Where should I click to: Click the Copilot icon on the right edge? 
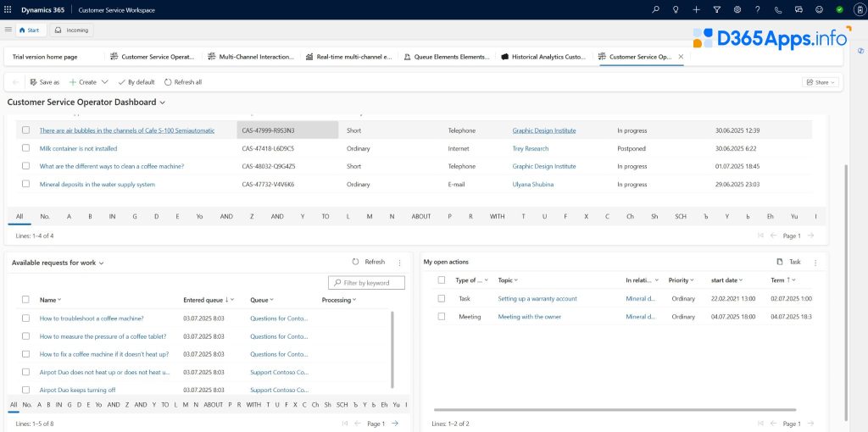click(x=861, y=50)
